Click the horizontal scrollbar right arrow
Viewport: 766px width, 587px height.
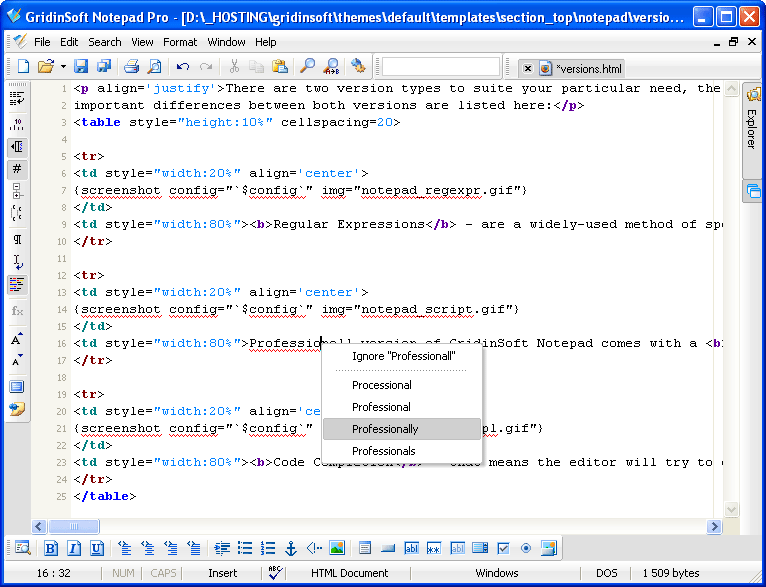point(714,526)
